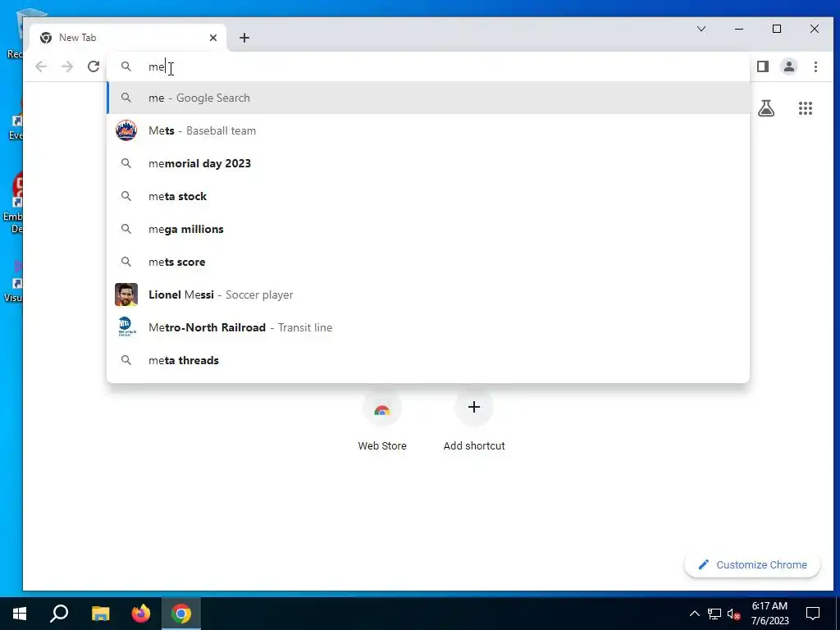Open File Explorer from the taskbar
The height and width of the screenshot is (630, 840).
pyautogui.click(x=100, y=614)
